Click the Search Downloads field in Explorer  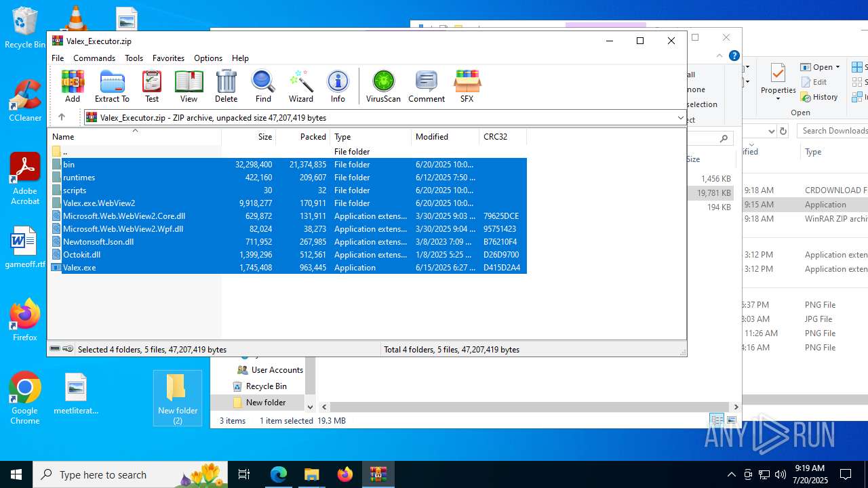coord(832,131)
